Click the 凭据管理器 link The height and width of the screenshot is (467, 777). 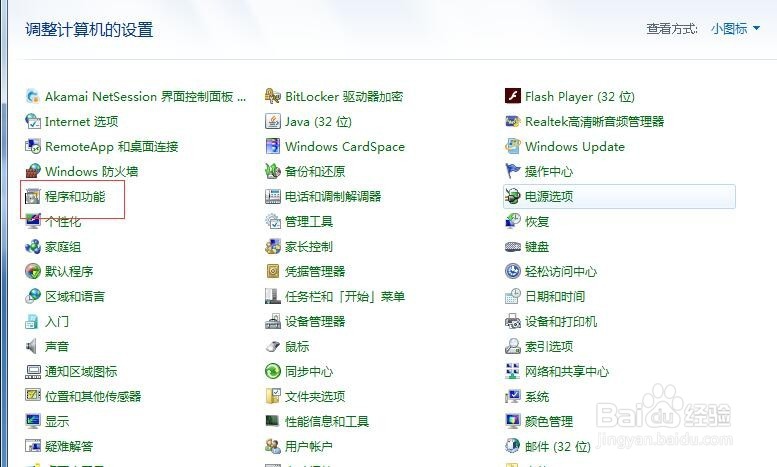coord(315,271)
